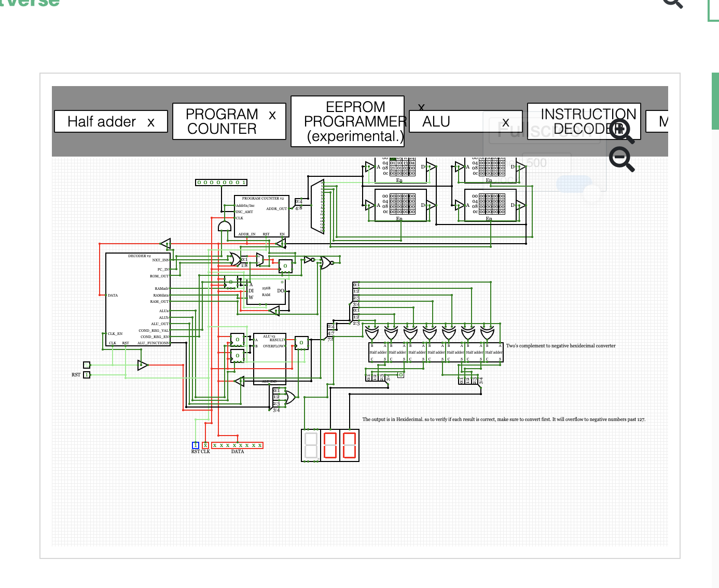Toggle the clock input above RST on the left
The height and width of the screenshot is (588, 719).
coord(87,365)
